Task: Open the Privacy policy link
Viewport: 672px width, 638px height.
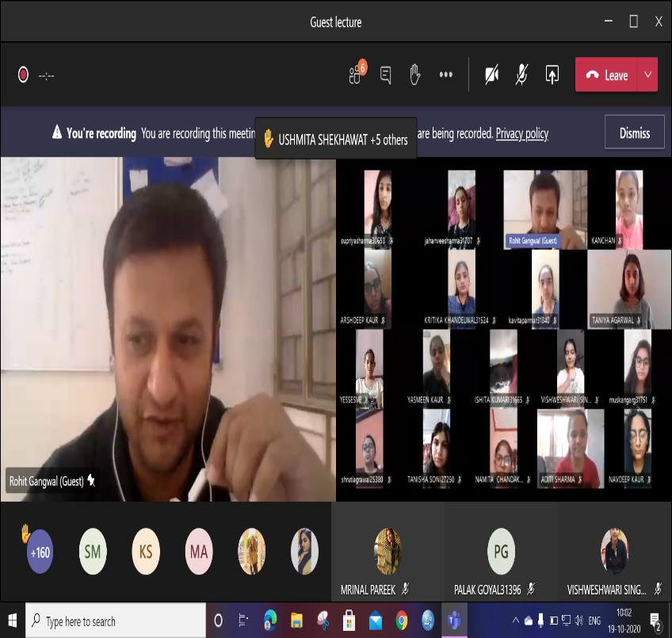Action: coord(521,134)
